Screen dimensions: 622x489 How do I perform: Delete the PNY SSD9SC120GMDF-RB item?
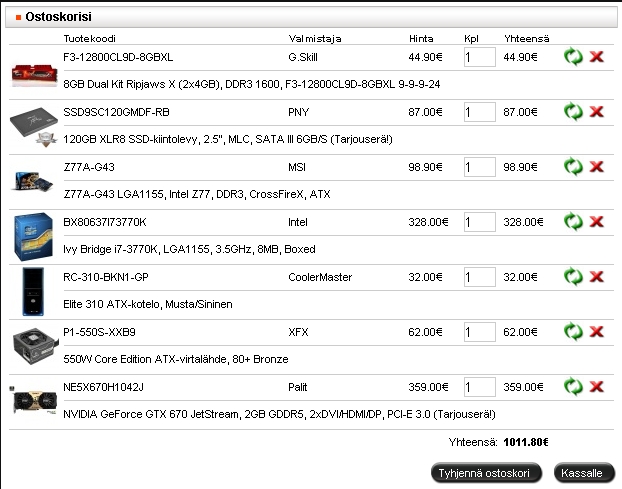point(597,112)
